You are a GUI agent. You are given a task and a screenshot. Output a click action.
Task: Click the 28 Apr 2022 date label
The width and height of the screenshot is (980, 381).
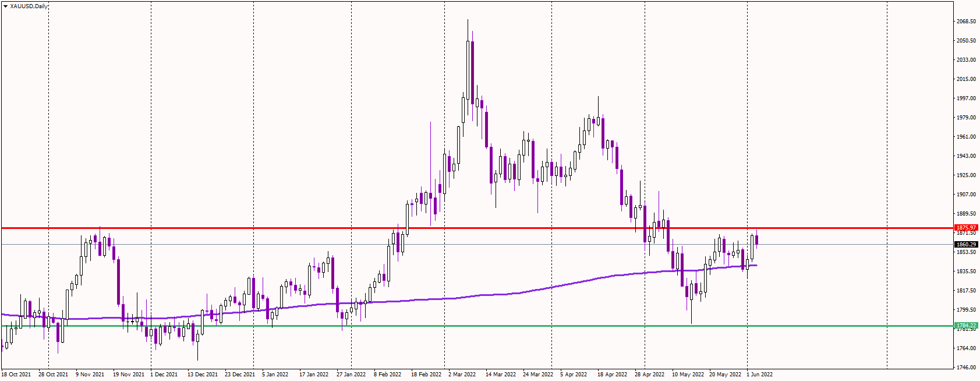pyautogui.click(x=649, y=375)
